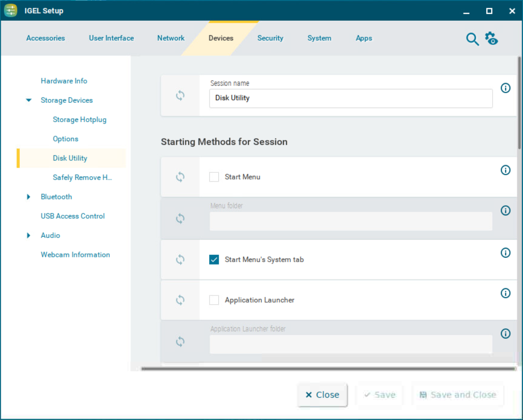Click the reset icon next to Start Menu

click(180, 177)
